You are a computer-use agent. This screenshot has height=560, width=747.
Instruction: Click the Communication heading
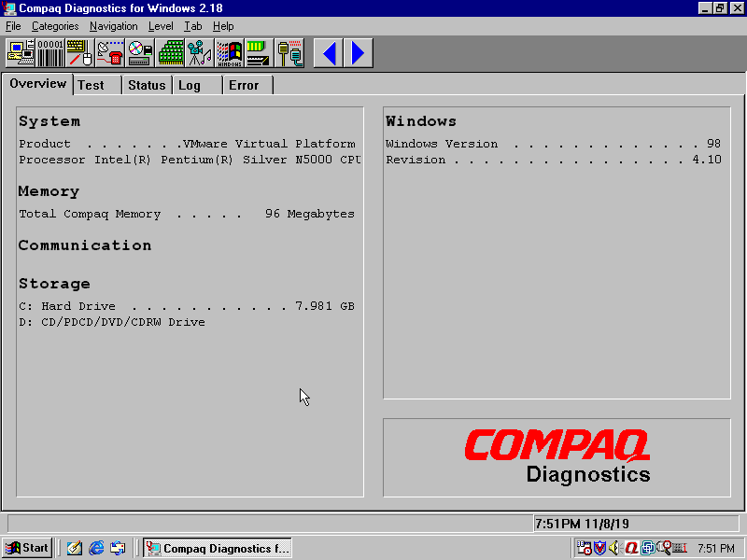(x=85, y=245)
